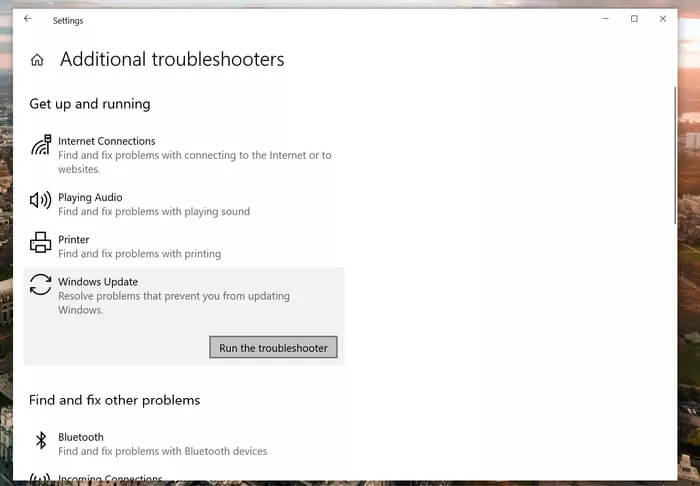Click 'Find and fix problems with printing' text
This screenshot has width=700, height=486.
[139, 254]
